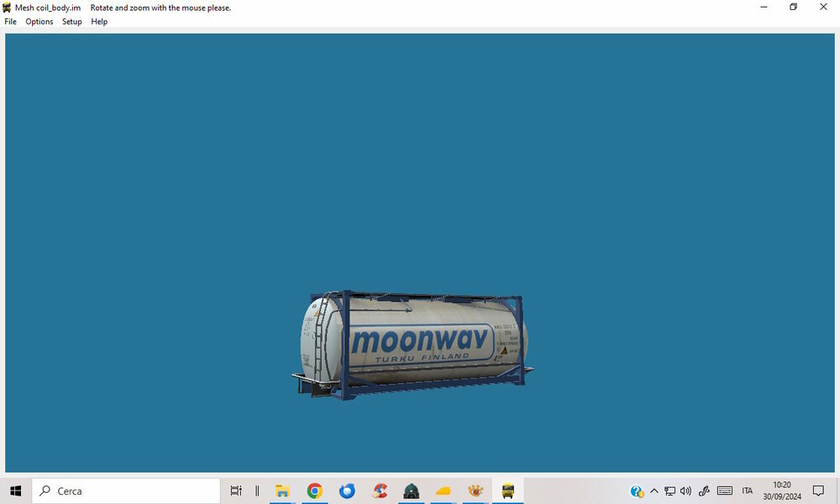840x504 pixels.
Task: Open the clock showing 10:20
Action: [782, 491]
